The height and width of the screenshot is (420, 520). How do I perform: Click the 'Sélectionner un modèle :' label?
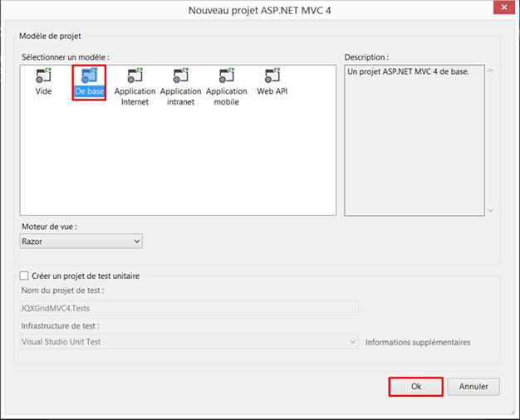pos(66,57)
